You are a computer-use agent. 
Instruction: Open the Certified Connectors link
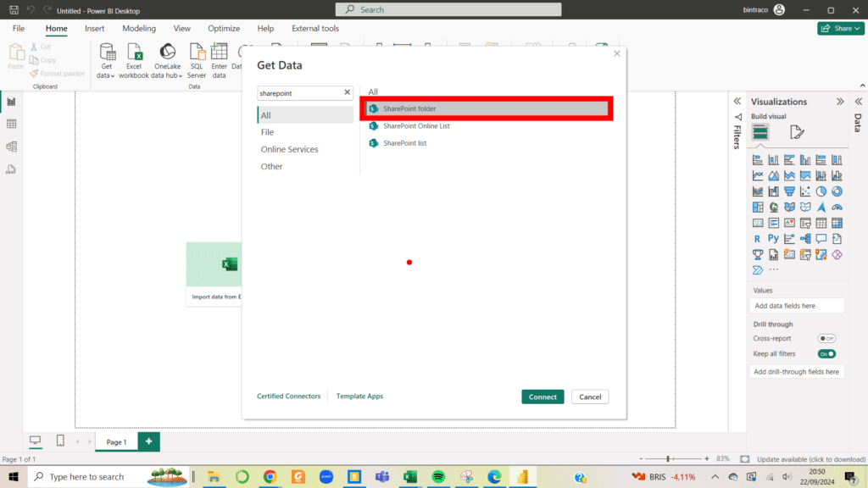pyautogui.click(x=288, y=396)
